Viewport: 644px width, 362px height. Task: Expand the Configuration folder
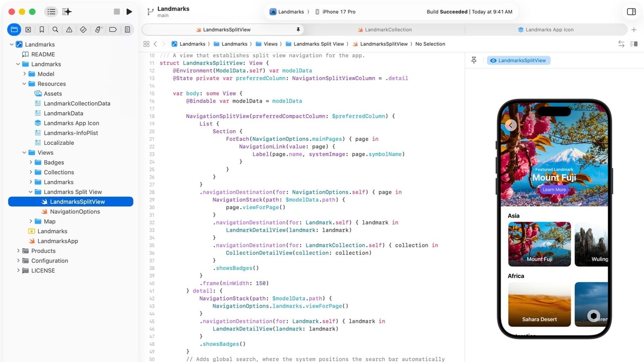pyautogui.click(x=18, y=260)
